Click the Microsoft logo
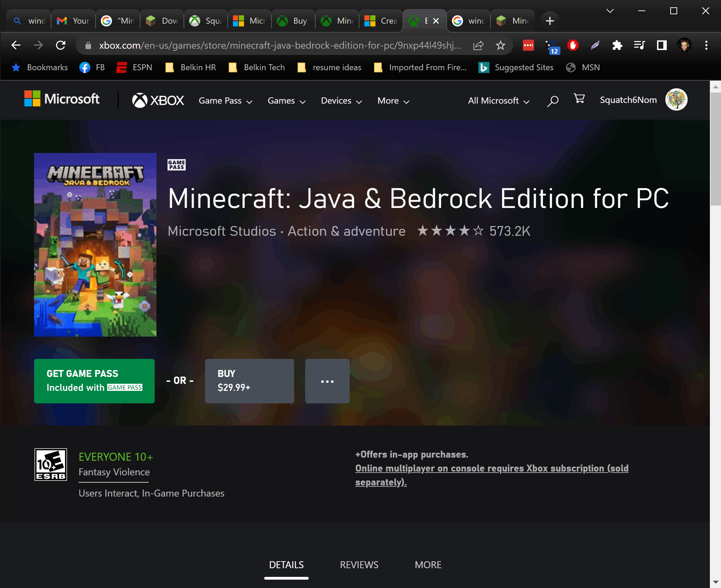This screenshot has width=721, height=588. tap(62, 99)
